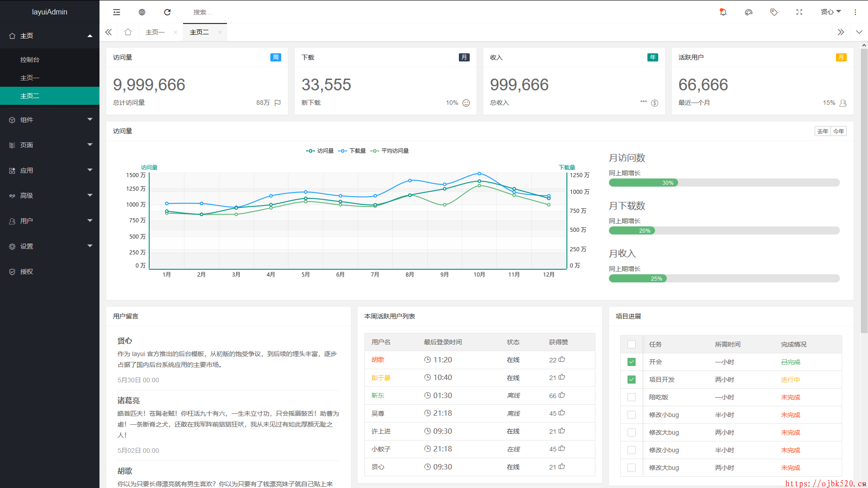Go to home tab house icon
This screenshot has width=868, height=488.
(128, 32)
